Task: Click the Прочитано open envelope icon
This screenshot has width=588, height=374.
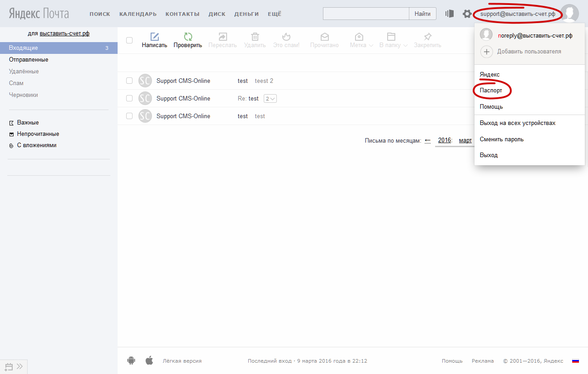Action: pos(324,37)
